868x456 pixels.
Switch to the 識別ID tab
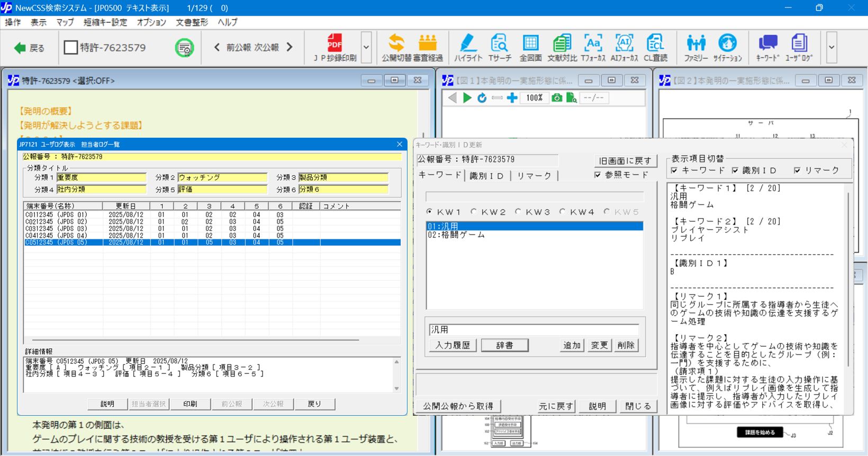point(487,176)
